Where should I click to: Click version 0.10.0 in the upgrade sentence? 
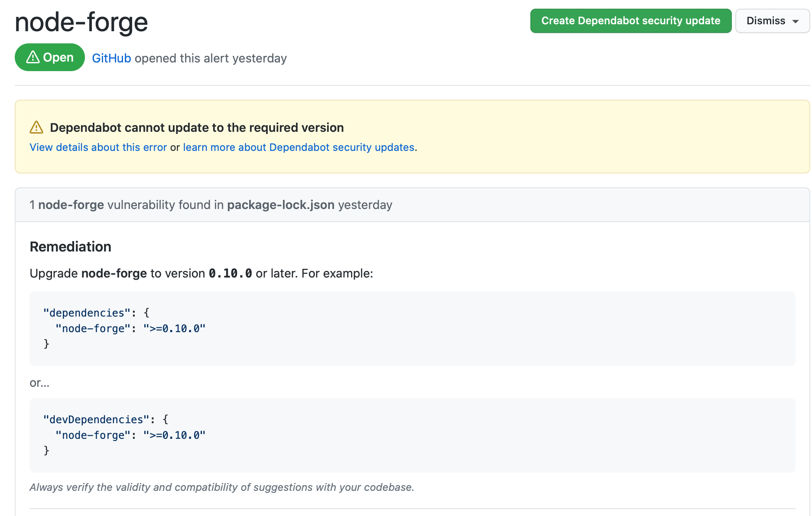(x=231, y=274)
